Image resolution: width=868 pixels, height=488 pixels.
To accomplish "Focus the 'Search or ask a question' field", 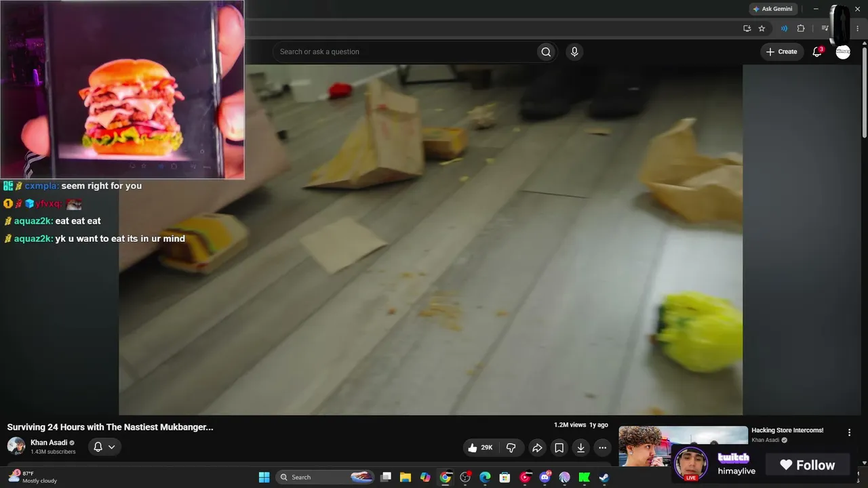I will 405,52.
